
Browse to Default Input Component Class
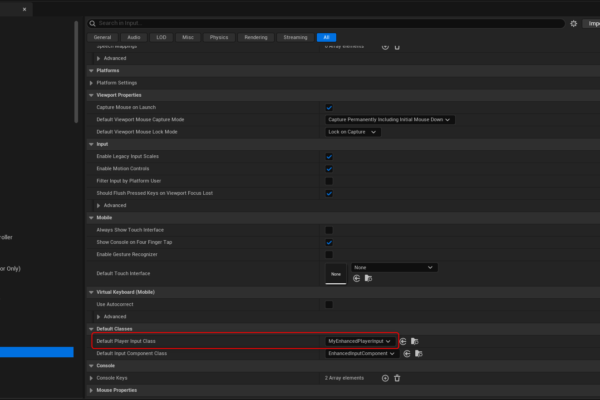(419, 354)
